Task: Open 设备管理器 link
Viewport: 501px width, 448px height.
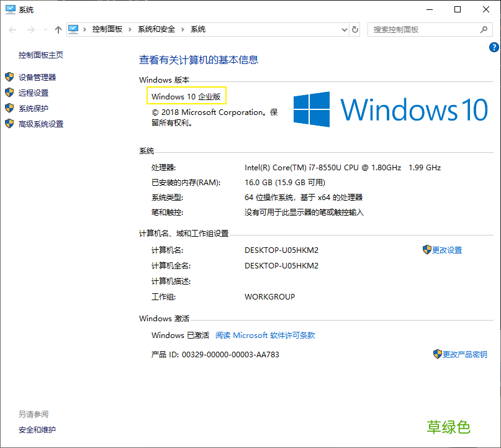Action: [x=37, y=77]
